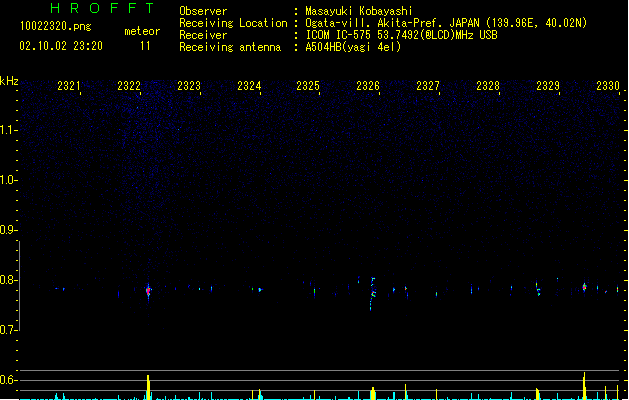Click the 0.8 kHz axis label
Viewport: 629px width, 400px height.
pyautogui.click(x=8, y=280)
